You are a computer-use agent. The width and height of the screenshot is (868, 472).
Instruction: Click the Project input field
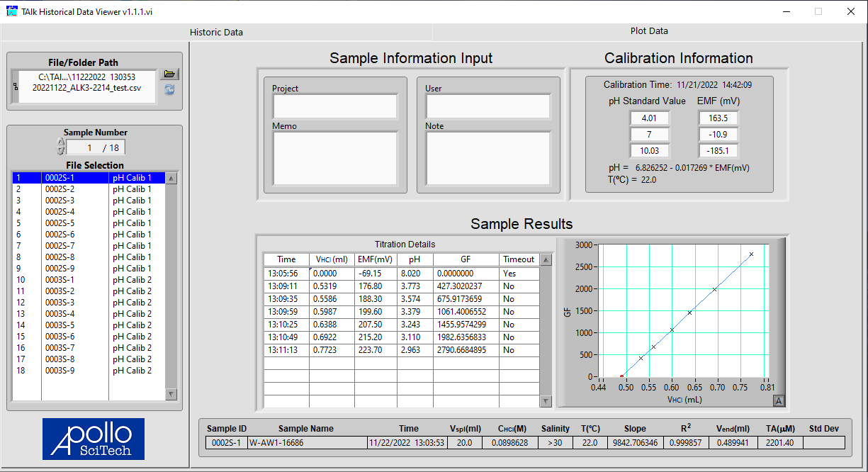[334, 107]
